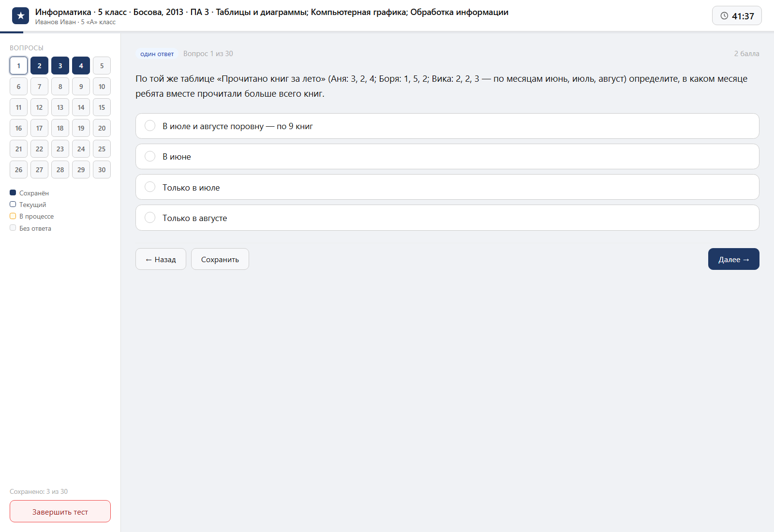
Task: Navigate to question 15
Action: click(x=102, y=107)
